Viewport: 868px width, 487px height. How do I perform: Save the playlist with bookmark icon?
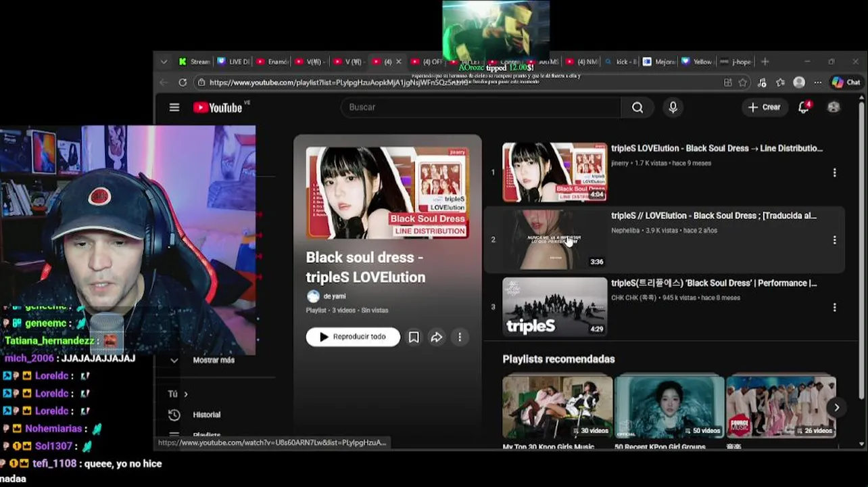(414, 337)
